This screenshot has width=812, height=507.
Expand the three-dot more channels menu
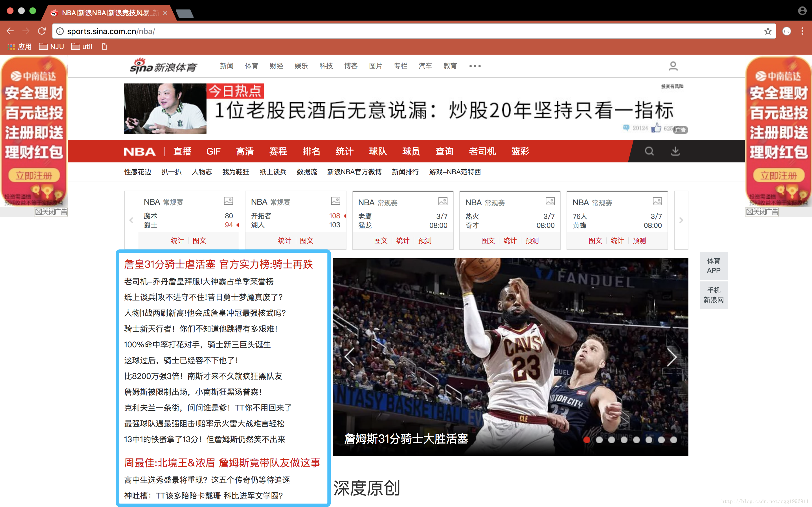pos(475,66)
